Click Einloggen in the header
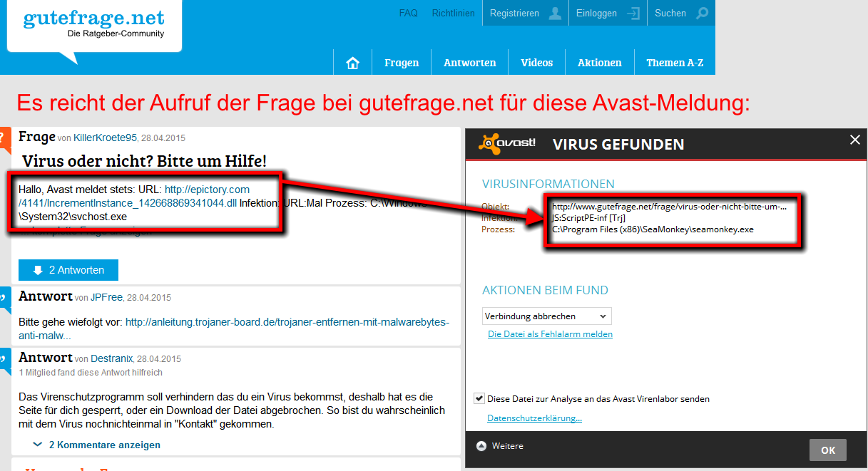The image size is (868, 471). (596, 13)
